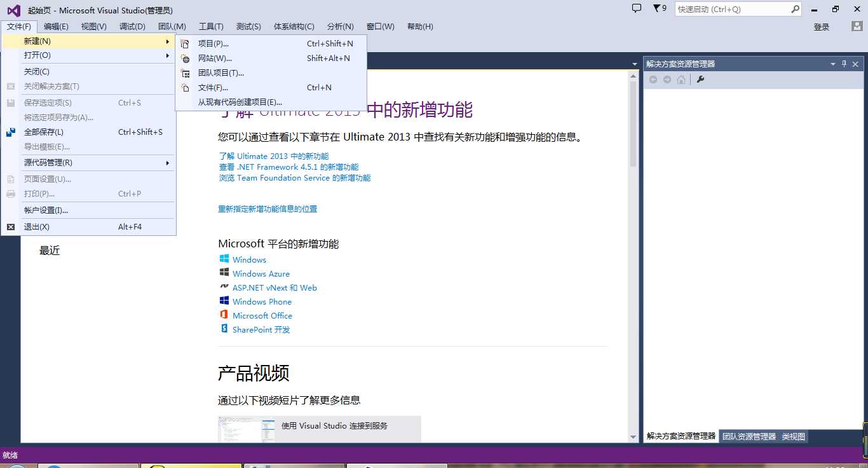The image size is (868, 468).
Task: Open the feedback speech bubble icon
Action: tap(637, 9)
